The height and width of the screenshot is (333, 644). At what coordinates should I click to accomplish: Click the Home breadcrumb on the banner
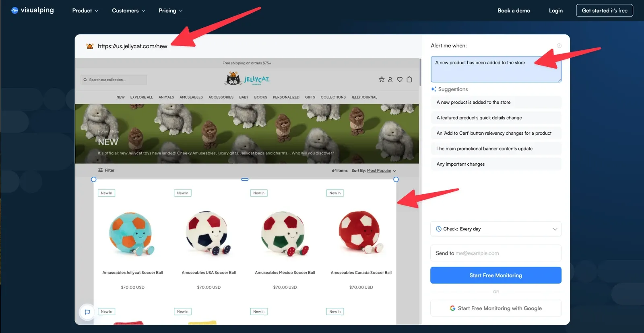click(103, 132)
